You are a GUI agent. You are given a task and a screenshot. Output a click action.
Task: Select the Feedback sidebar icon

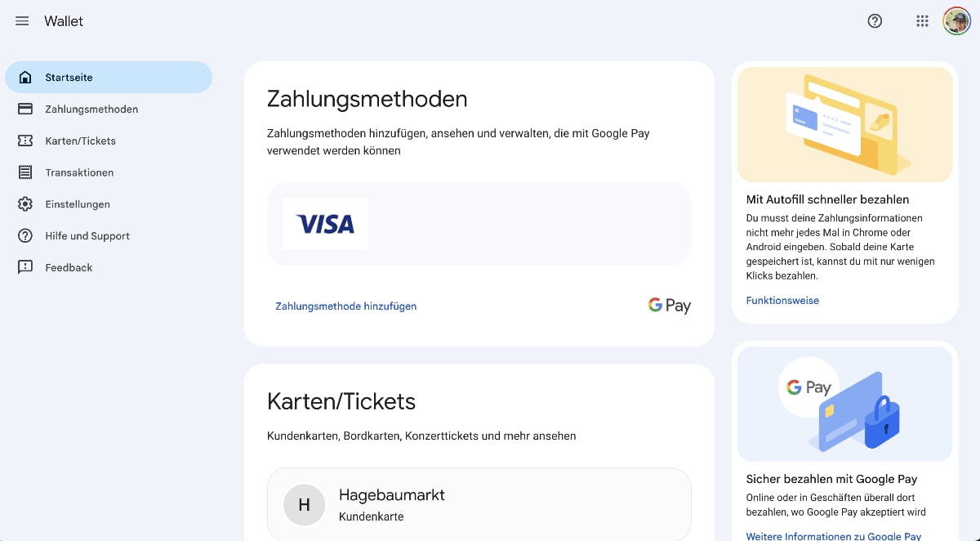click(x=24, y=267)
